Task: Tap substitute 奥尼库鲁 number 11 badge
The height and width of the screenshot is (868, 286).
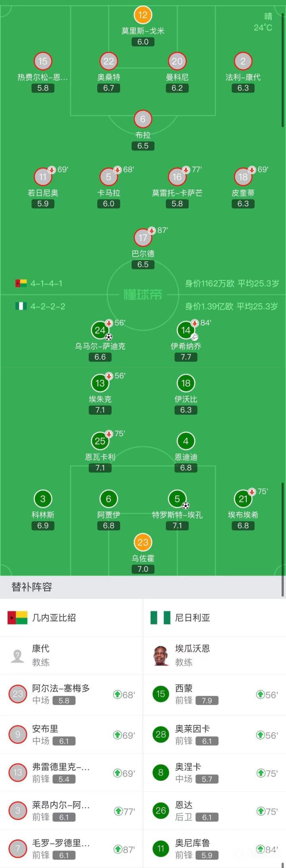Action: [x=161, y=849]
